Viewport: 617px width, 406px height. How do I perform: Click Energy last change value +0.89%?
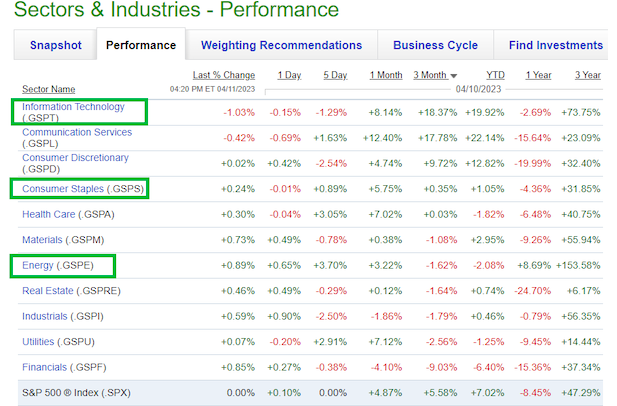coord(238,266)
